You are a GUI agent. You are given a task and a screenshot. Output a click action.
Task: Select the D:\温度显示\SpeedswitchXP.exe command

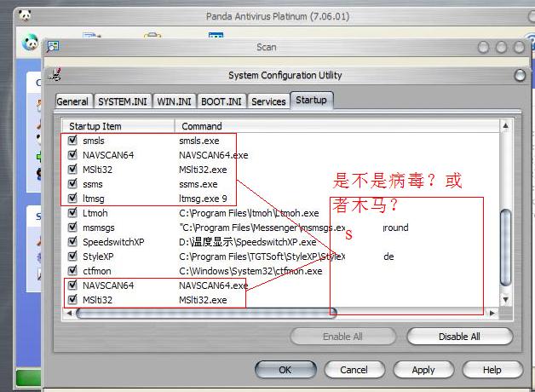(x=248, y=242)
